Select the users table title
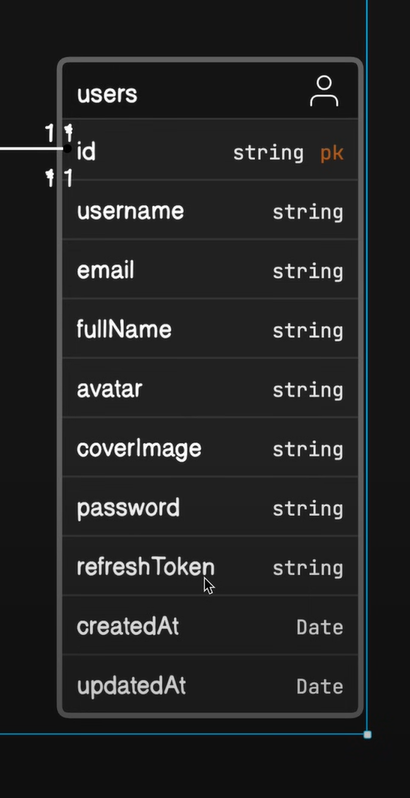 click(107, 95)
